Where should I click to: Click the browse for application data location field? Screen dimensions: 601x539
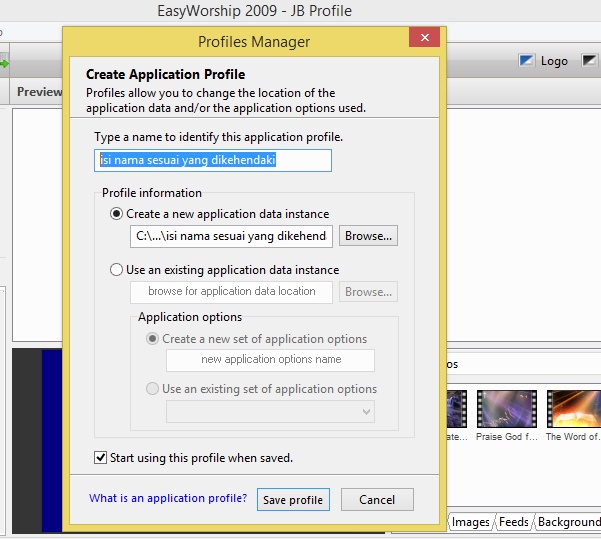pos(231,292)
